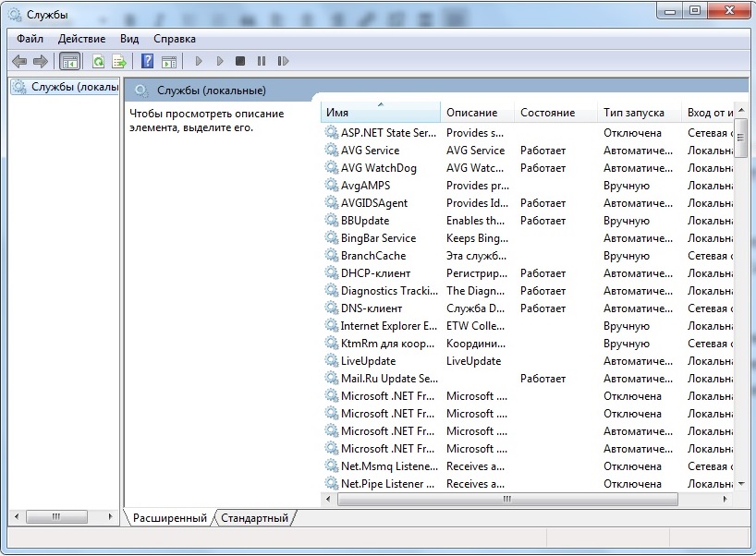Click the Restart Service icon
756x556 pixels.
tap(282, 60)
